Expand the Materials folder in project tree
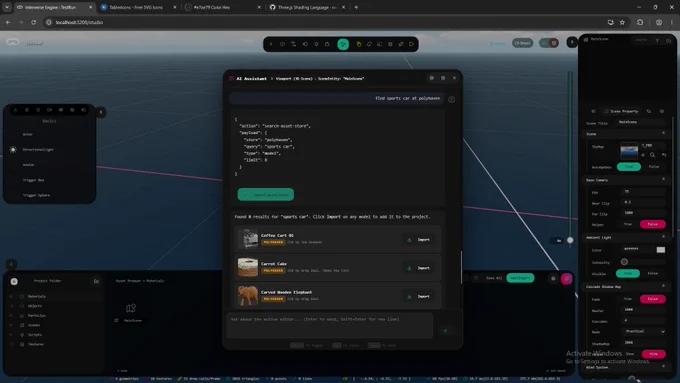The width and height of the screenshot is (680, 383). click(x=11, y=297)
